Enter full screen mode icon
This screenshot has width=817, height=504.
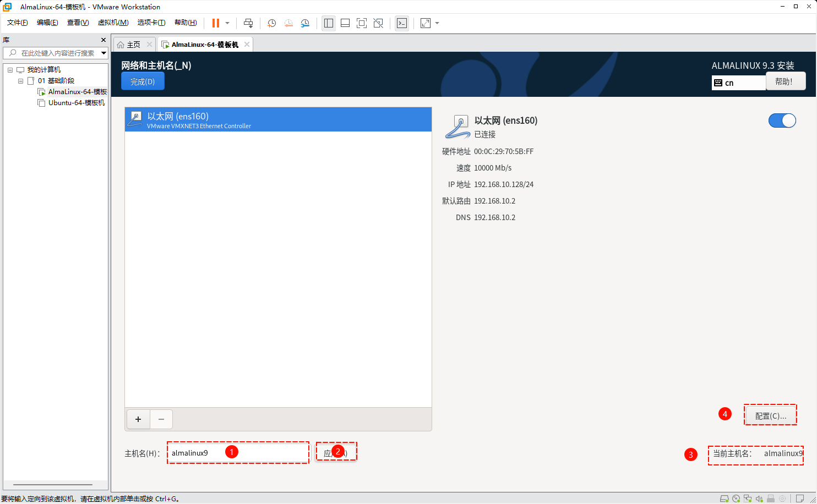point(362,23)
